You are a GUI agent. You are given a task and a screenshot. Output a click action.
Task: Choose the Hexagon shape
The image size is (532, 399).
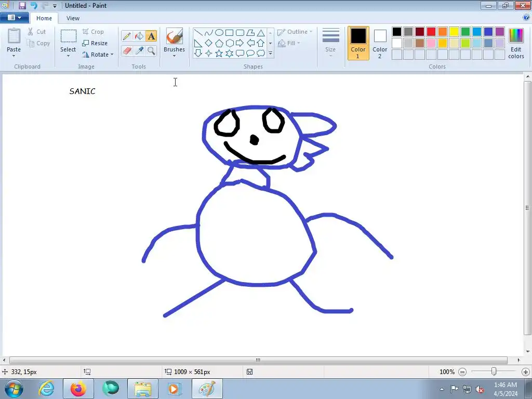tap(230, 43)
